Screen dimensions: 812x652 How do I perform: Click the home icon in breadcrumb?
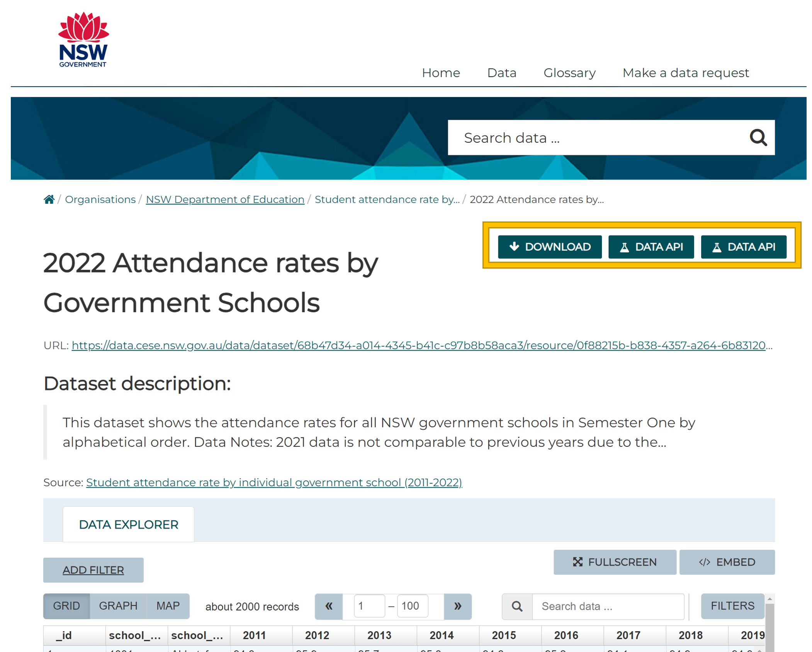click(x=49, y=199)
